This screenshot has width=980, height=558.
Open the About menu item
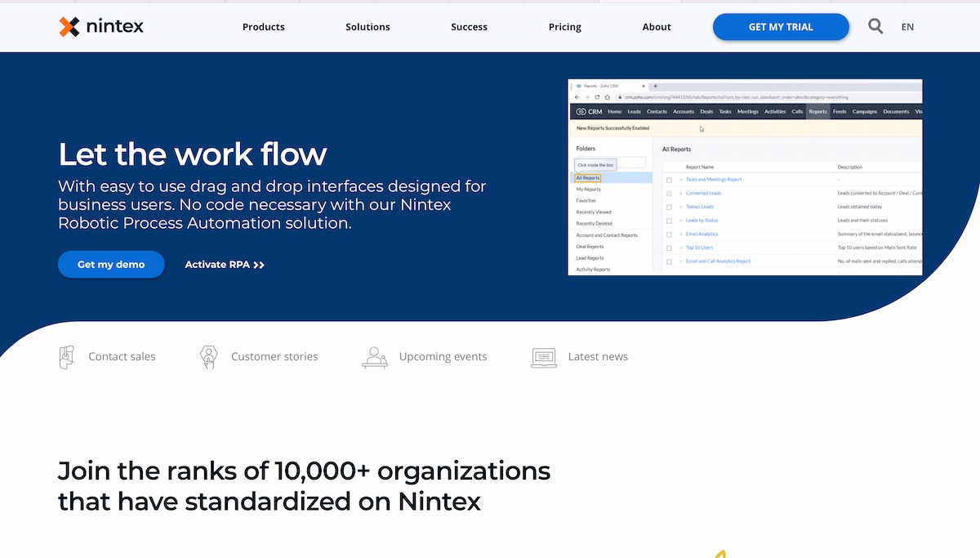point(656,27)
